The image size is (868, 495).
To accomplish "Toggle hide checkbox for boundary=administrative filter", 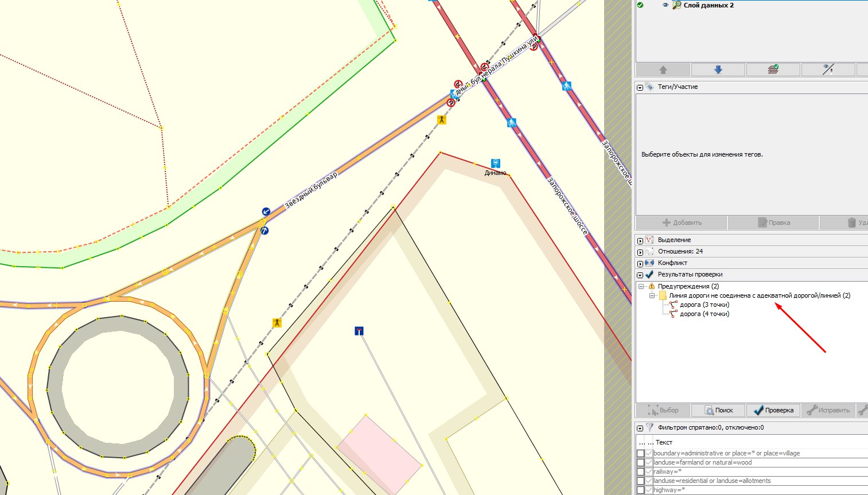I will coord(649,453).
